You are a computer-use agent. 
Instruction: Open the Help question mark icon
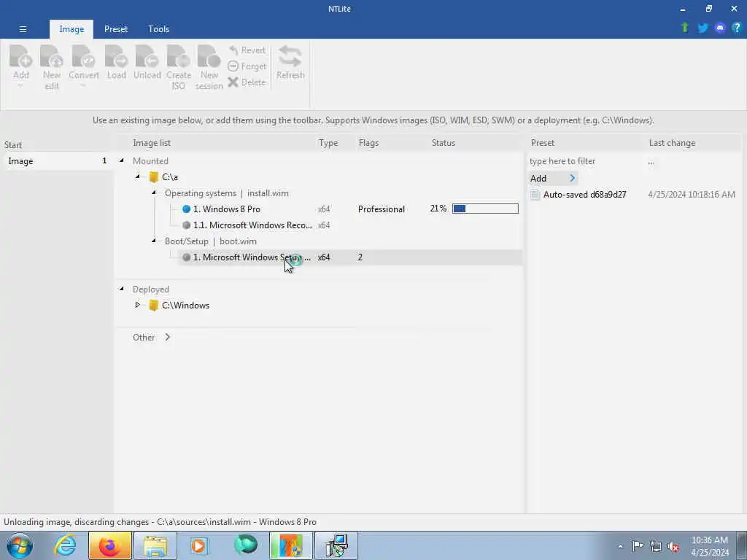click(x=737, y=28)
